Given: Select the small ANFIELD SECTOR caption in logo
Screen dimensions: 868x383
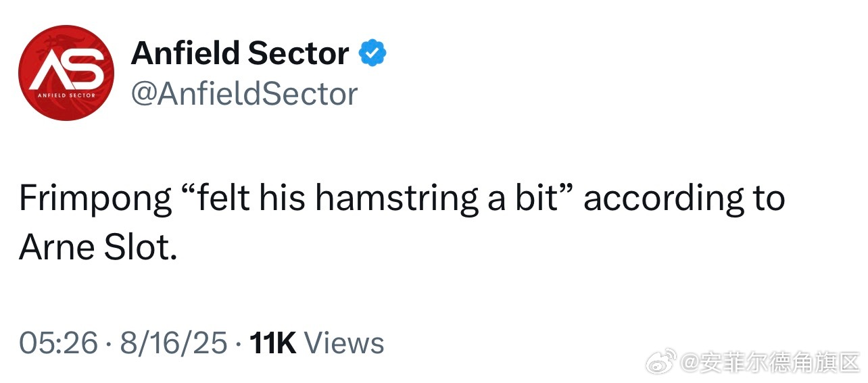Looking at the screenshot, I should tap(66, 96).
